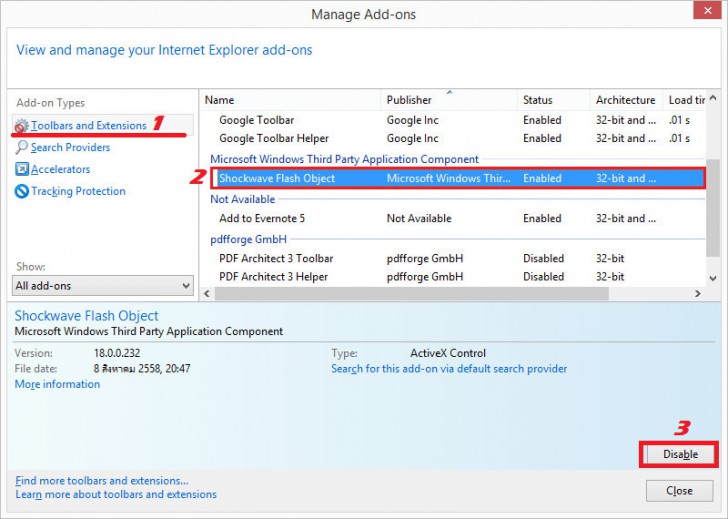The width and height of the screenshot is (728, 519).
Task: Open the More information link
Action: [x=56, y=385]
